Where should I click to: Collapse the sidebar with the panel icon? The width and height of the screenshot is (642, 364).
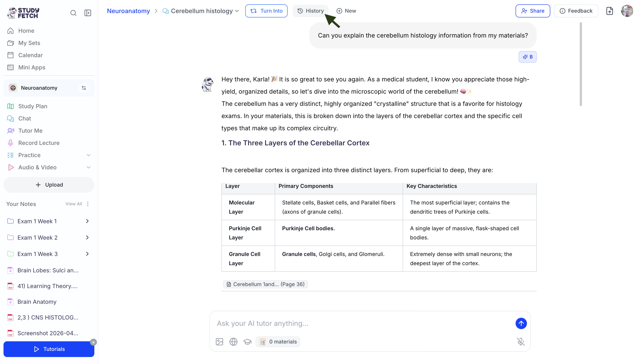(88, 13)
